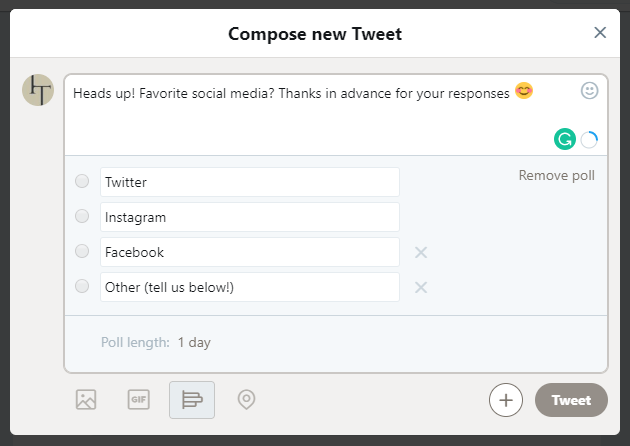Add a location with pin icon
630x446 pixels.
(246, 399)
